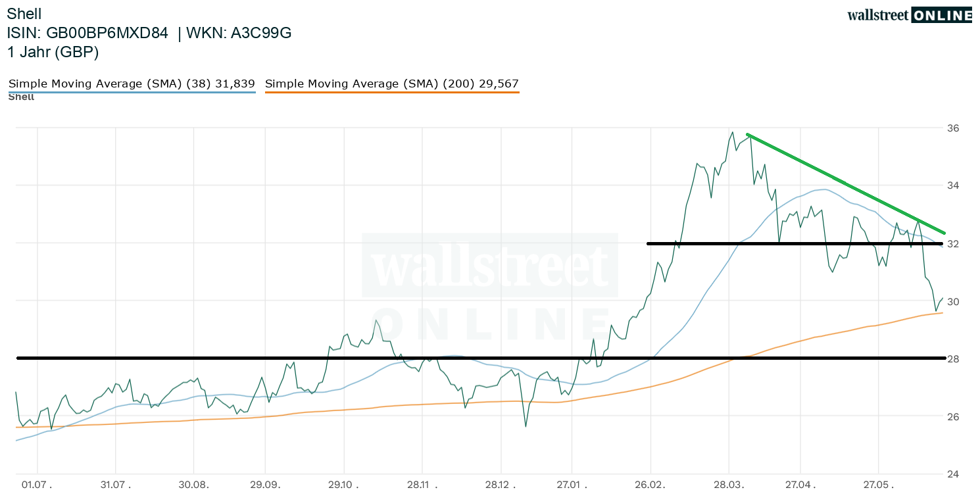Click the 30 price label on the y-axis
The height and width of the screenshot is (490, 980).
pos(953,302)
